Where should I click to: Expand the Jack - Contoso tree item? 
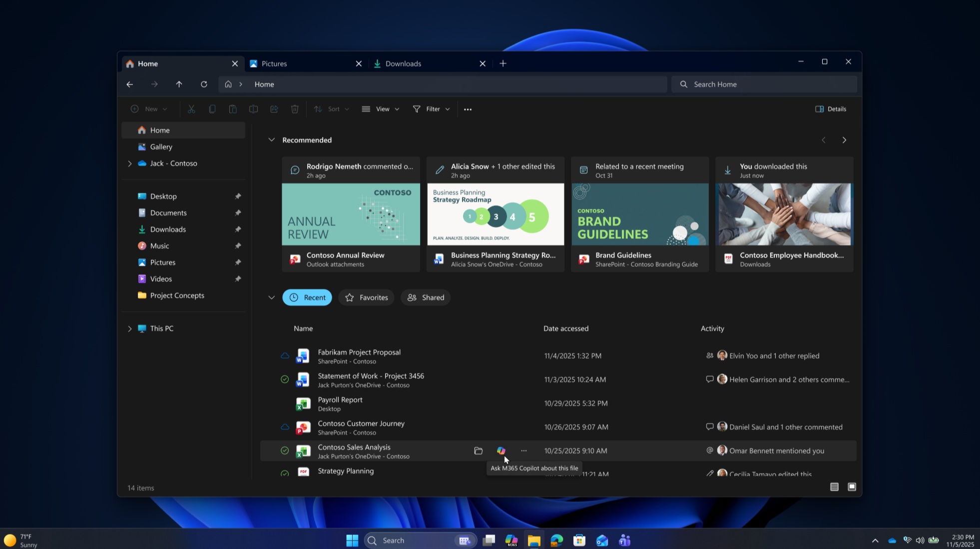[129, 163]
